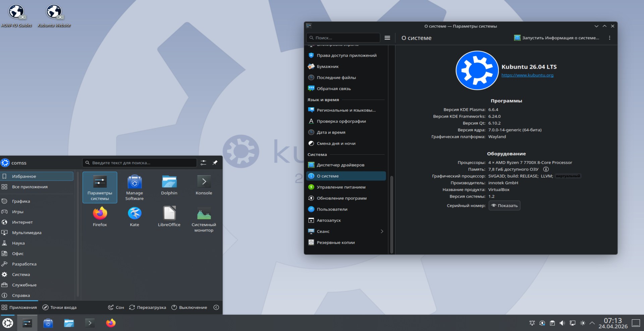Open the kubuntu.org website link
The width and height of the screenshot is (644, 331).
point(527,75)
